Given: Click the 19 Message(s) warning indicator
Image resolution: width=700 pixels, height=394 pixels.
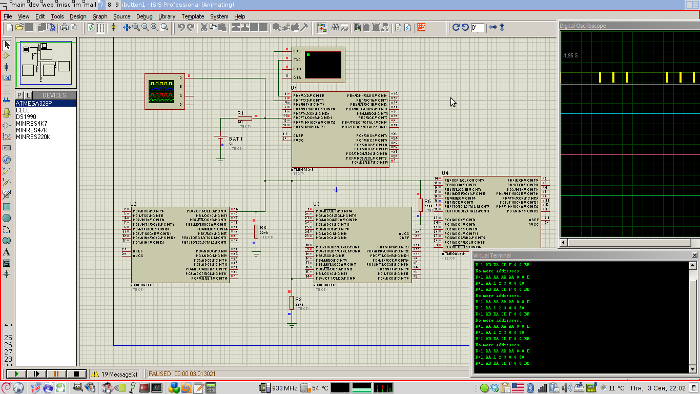Looking at the screenshot, I should tap(114, 374).
